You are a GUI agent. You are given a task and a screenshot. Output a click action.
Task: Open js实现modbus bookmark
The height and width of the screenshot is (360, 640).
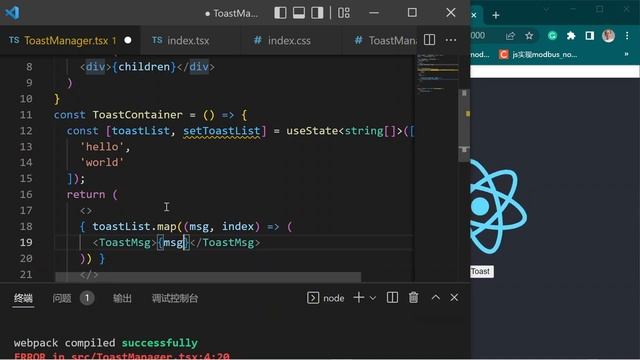tap(538, 54)
